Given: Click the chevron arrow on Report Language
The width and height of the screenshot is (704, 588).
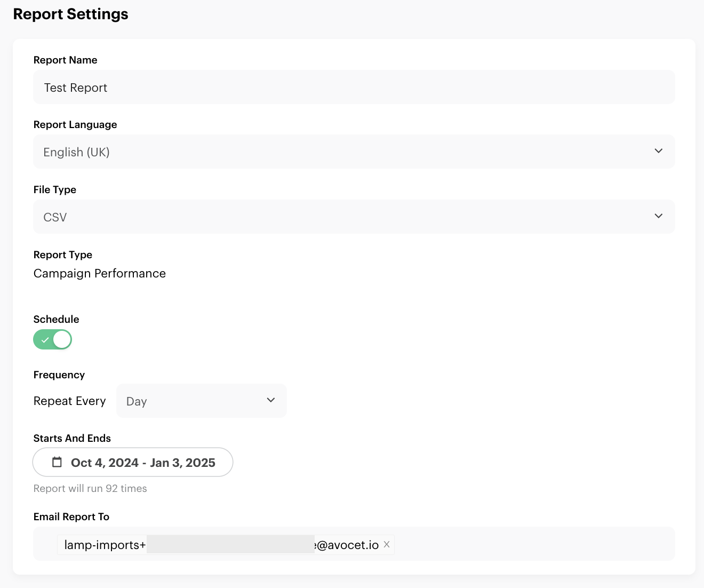Looking at the screenshot, I should 658,151.
